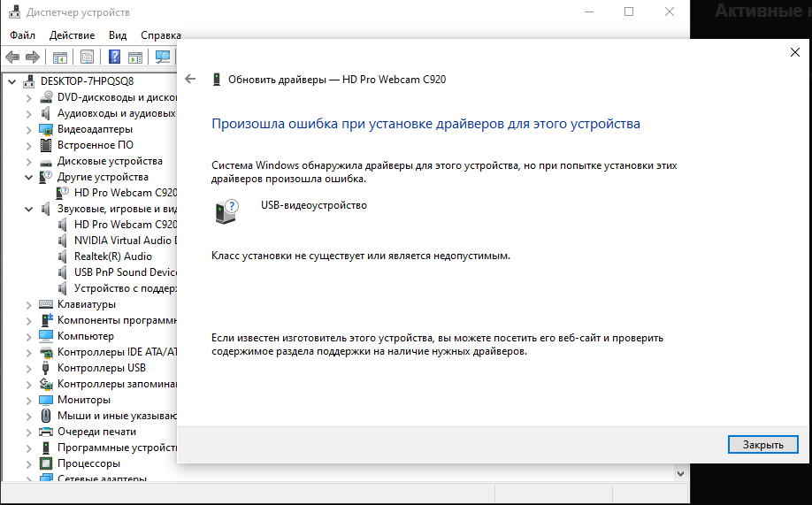Click the Forward arrow in Device Manager toolbar
Screen dimensions: 812x505
pyautogui.click(x=33, y=57)
